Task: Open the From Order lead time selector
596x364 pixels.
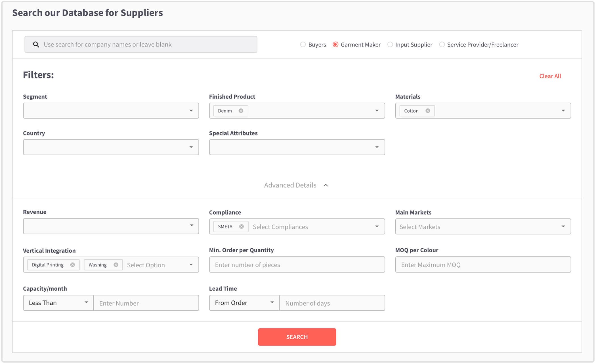Action: click(244, 303)
